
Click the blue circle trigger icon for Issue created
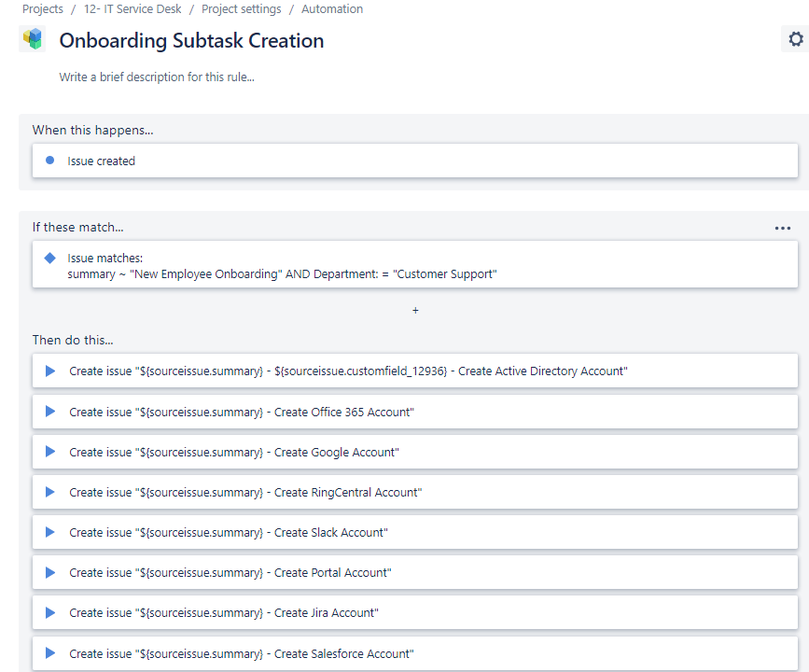tap(50, 161)
